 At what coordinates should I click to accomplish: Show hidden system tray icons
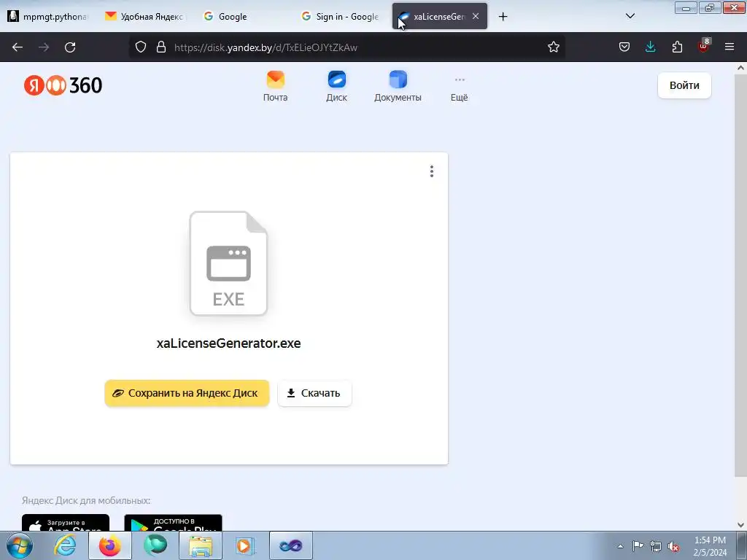point(620,546)
